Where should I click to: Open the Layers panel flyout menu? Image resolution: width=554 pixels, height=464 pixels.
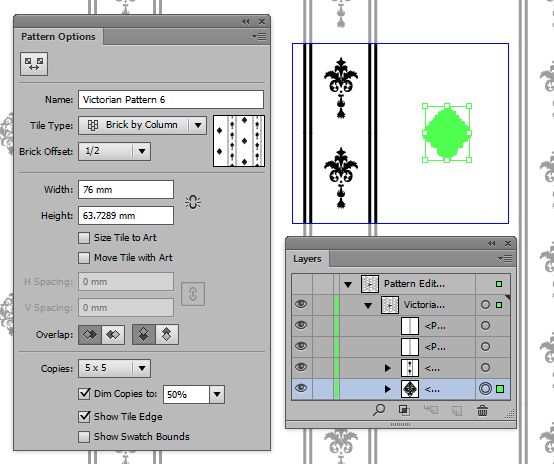click(505, 259)
